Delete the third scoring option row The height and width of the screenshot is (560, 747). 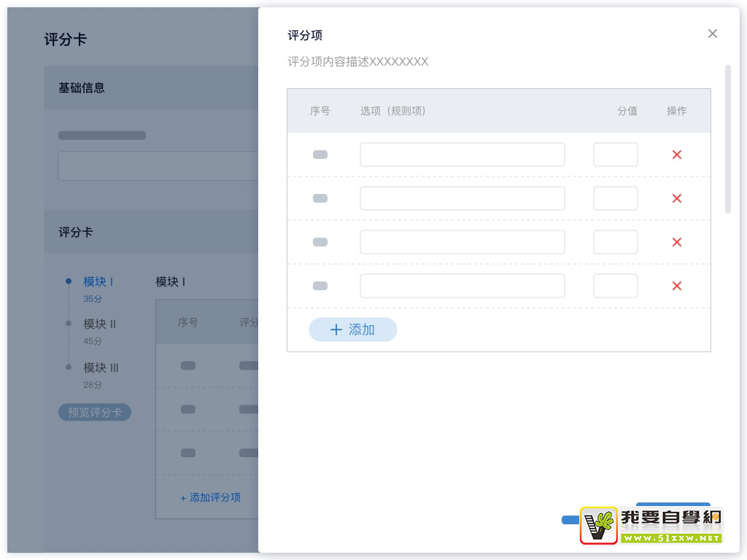point(676,242)
